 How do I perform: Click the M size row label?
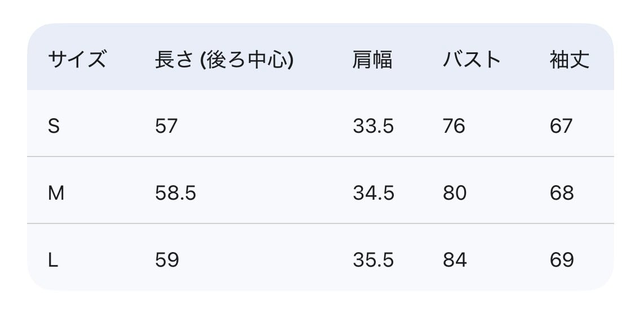point(56,193)
